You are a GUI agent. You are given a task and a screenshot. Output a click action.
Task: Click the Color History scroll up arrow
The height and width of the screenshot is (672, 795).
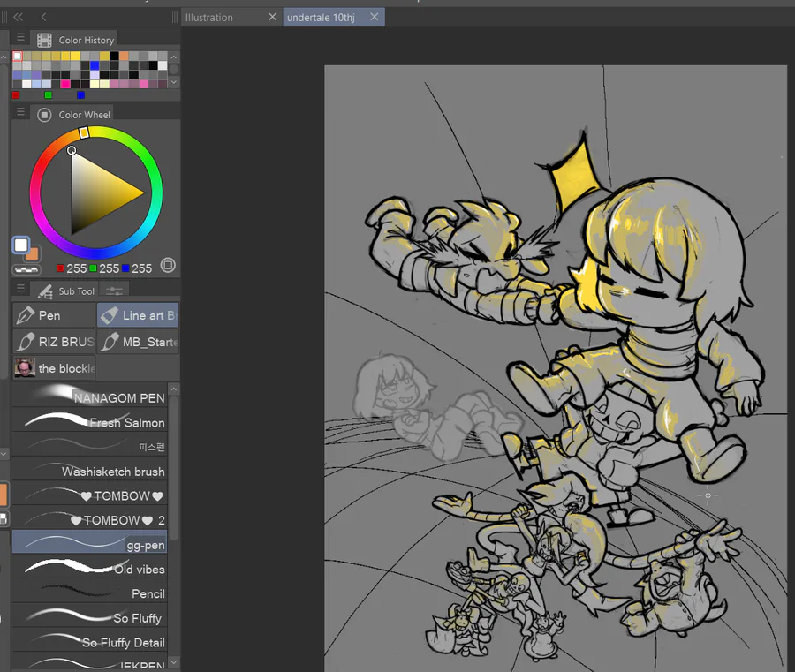tap(174, 57)
